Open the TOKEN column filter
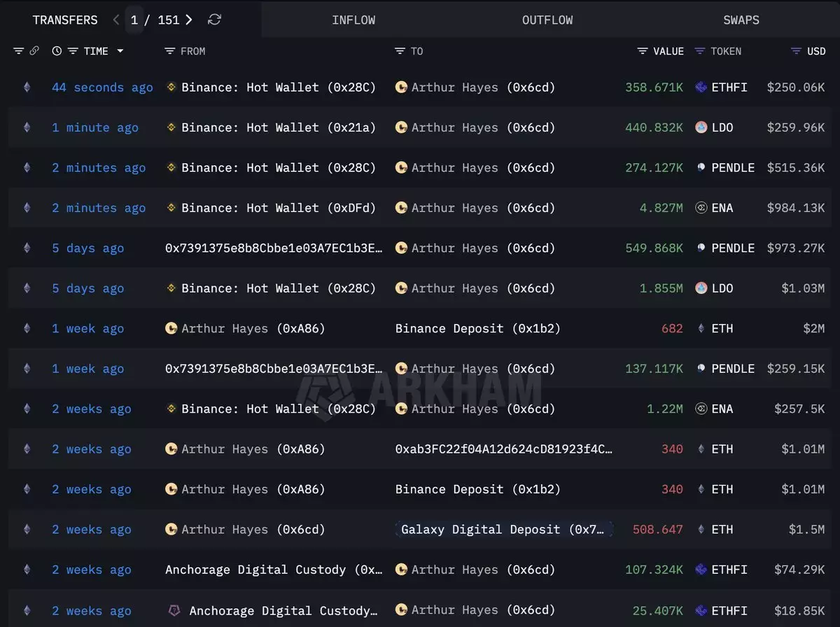The height and width of the screenshot is (627, 840). 699,51
